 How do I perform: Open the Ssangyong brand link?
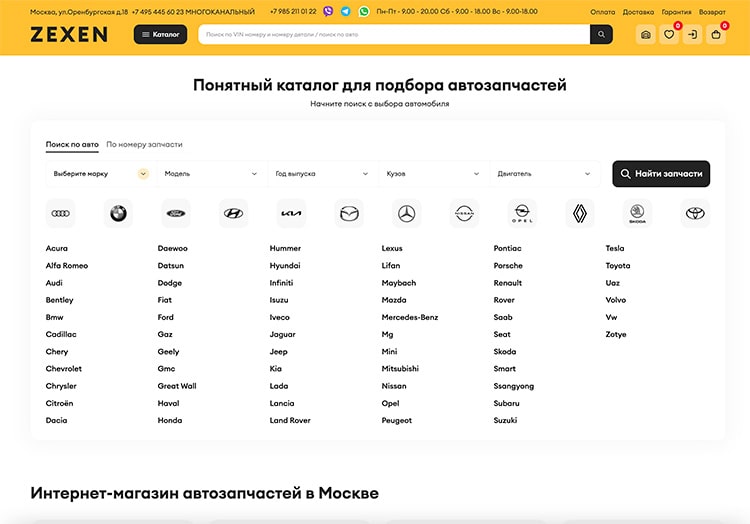(514, 386)
